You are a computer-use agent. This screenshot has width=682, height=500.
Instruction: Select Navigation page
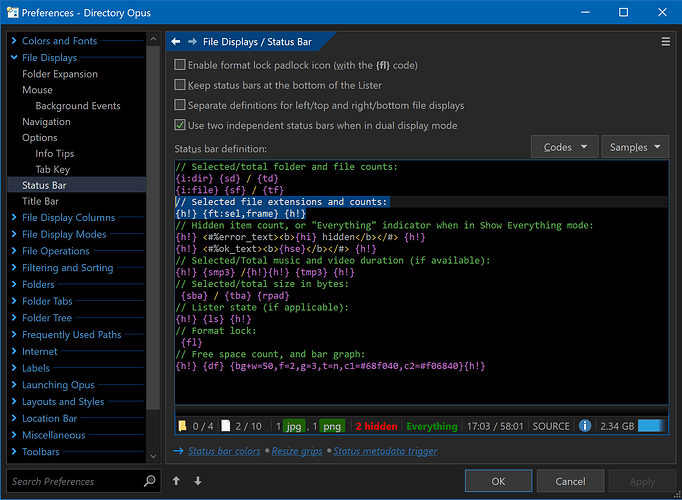coord(46,122)
